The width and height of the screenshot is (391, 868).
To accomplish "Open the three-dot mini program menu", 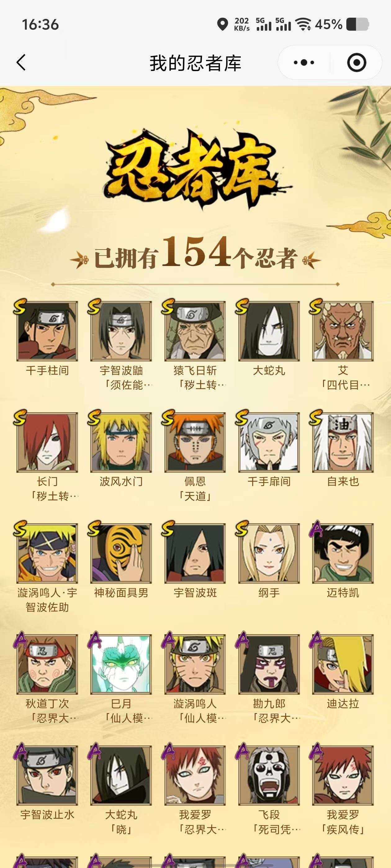I will point(303,62).
